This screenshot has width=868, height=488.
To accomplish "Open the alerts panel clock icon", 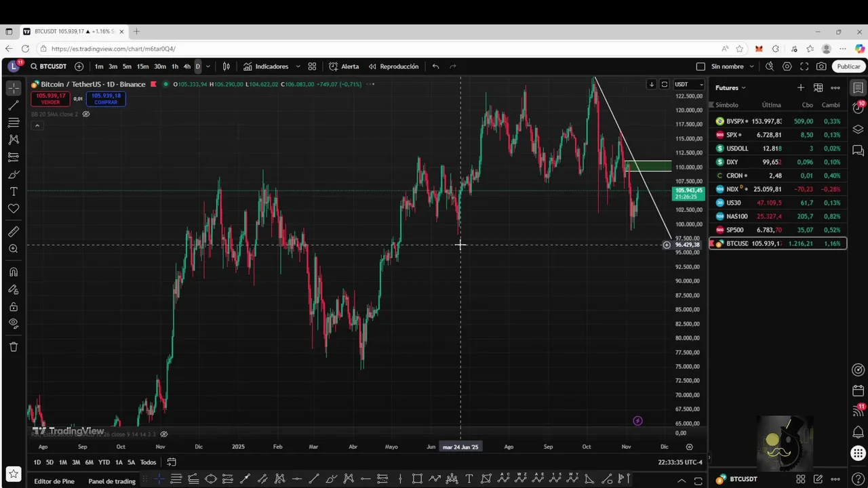I will pos(858,108).
